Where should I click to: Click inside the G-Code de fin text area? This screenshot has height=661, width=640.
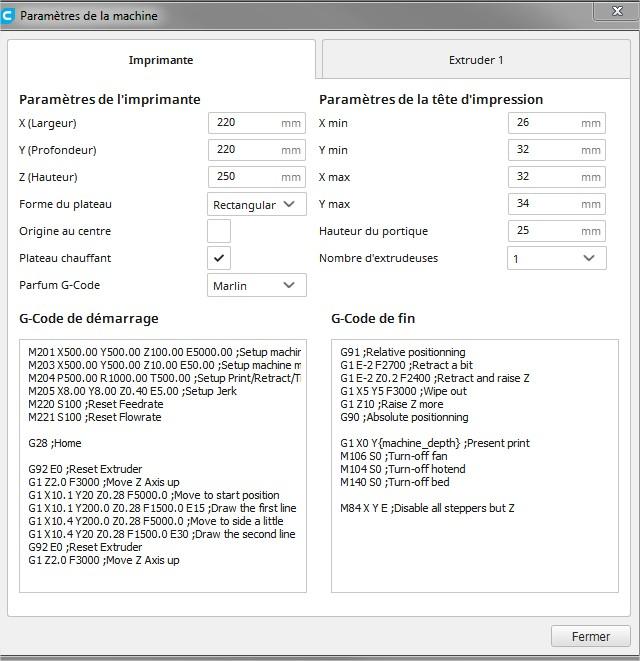coord(475,466)
